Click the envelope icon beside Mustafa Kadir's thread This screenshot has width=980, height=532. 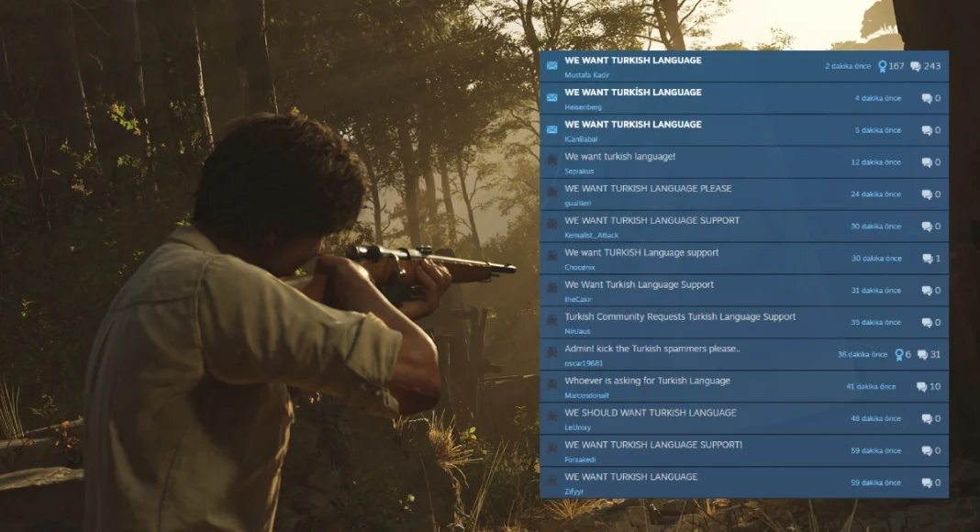click(551, 65)
